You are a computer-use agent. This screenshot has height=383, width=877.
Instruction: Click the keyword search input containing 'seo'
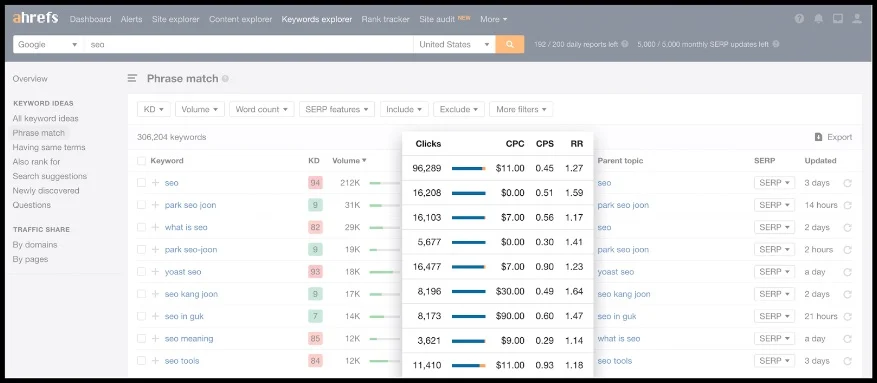point(248,44)
